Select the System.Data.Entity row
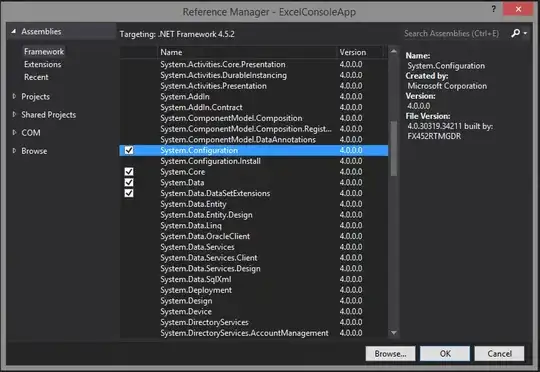This screenshot has height=372, width=540. 253,204
